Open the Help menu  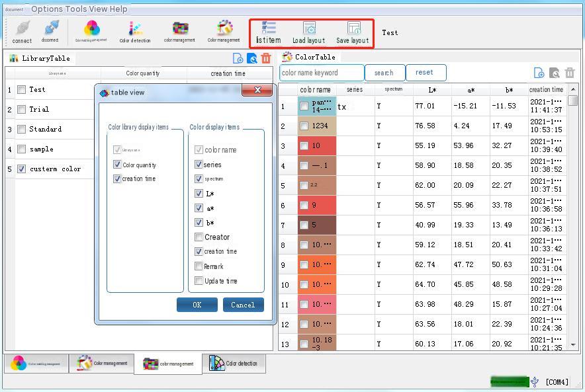pyautogui.click(x=118, y=9)
